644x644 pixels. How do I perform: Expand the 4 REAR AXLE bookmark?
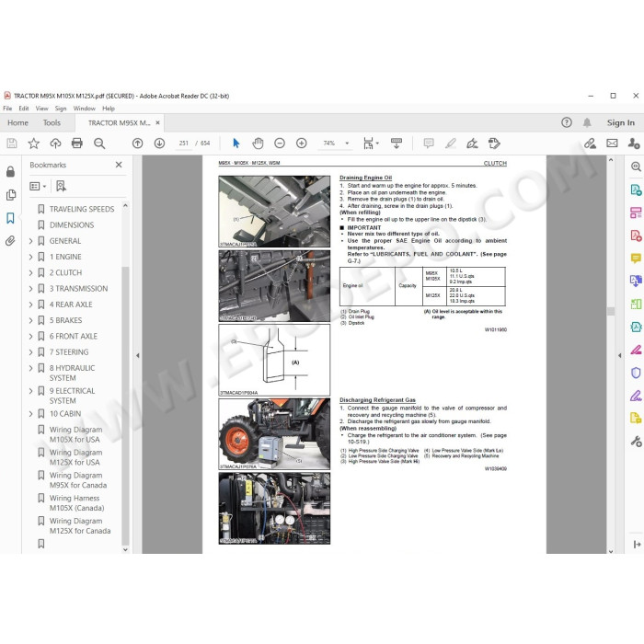(x=30, y=305)
